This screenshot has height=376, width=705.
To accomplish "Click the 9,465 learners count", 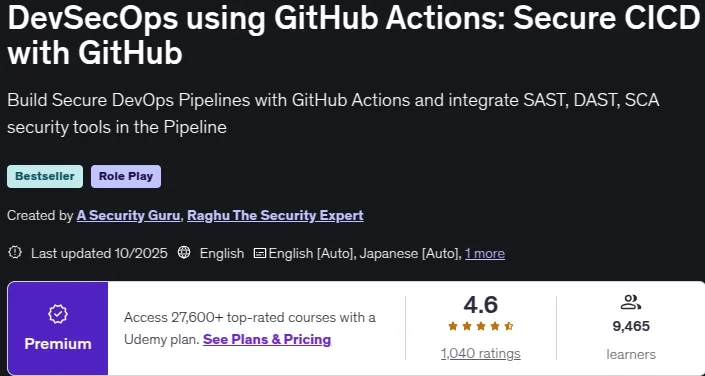I will point(631,326).
